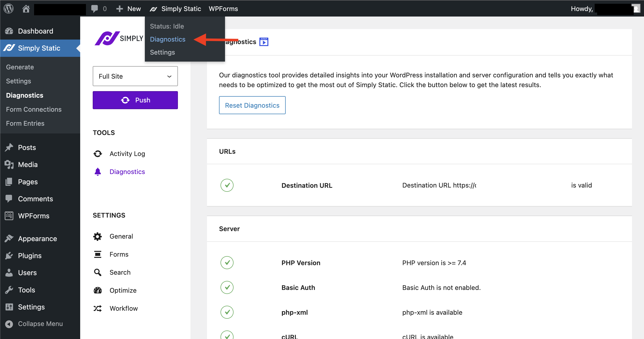Click the WordPress logo in the admin bar

8,9
